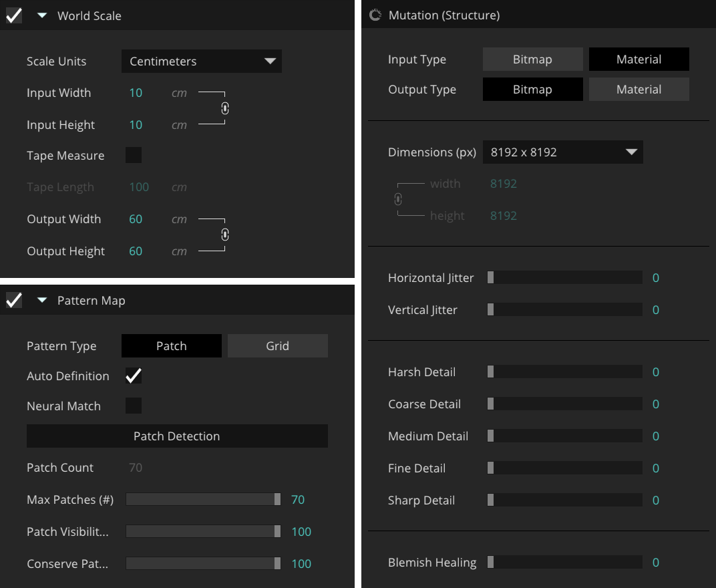Click the World Scale section title
The image size is (716, 588).
pyautogui.click(x=89, y=15)
